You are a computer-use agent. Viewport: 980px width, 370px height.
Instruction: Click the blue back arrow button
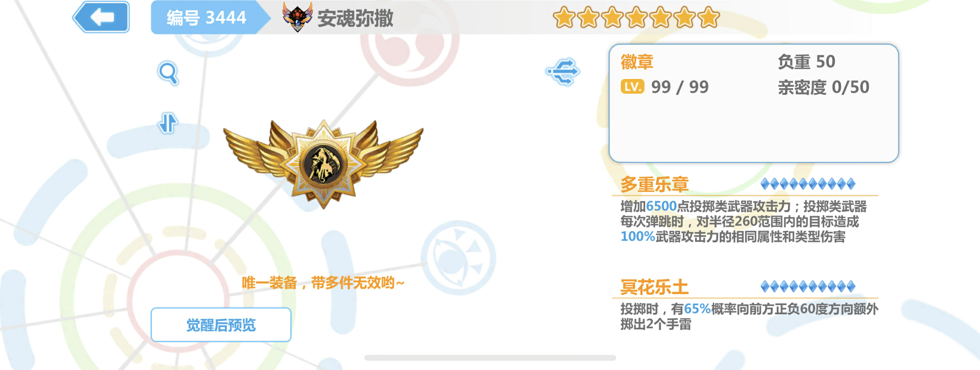coord(101,17)
